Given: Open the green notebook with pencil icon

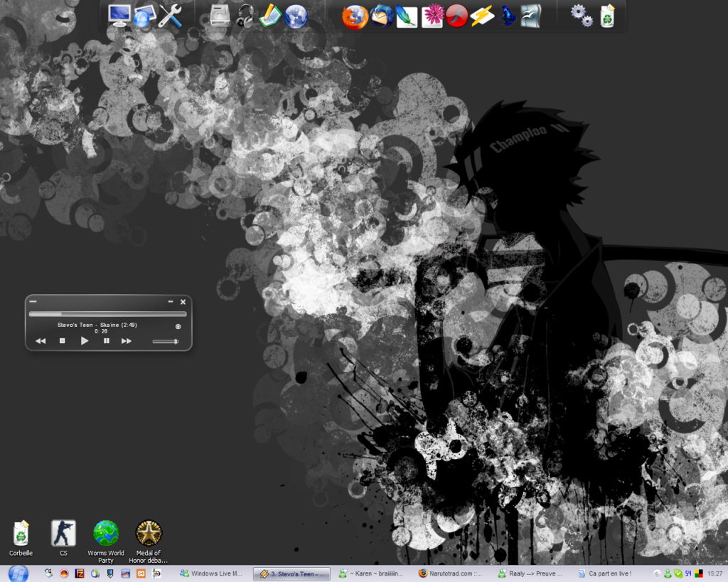Looking at the screenshot, I should click(x=270, y=16).
